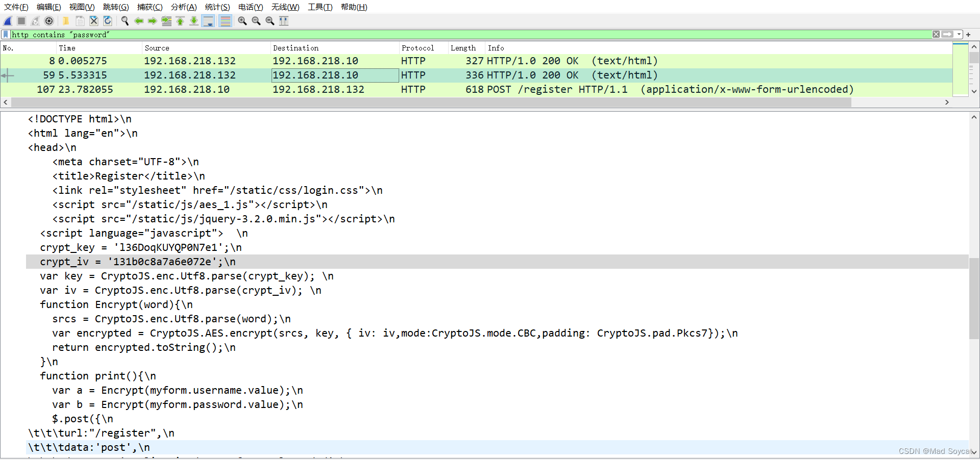Jump to the last packet
The height and width of the screenshot is (460, 980).
tap(194, 21)
